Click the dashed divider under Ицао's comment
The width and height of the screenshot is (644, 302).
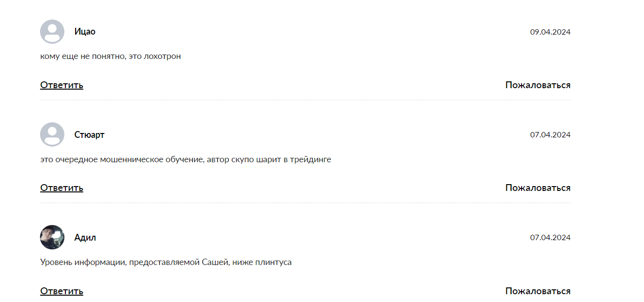[x=305, y=100]
